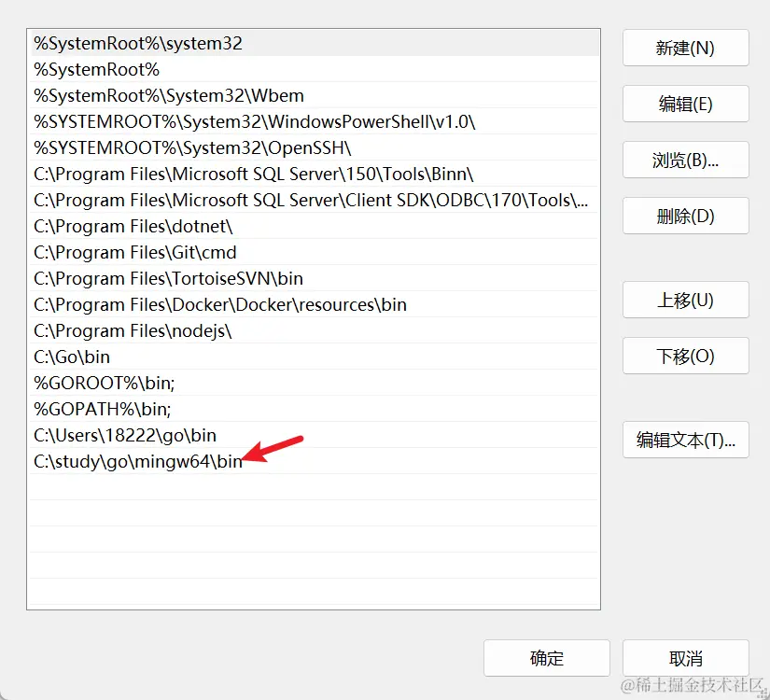
Task: Select C:\Program Files\nodejs\ entry
Action: pos(315,330)
